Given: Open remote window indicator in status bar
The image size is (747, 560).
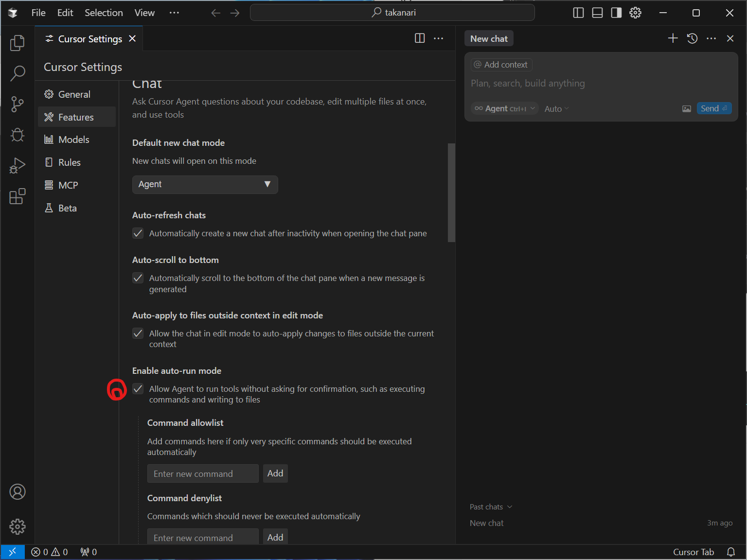Looking at the screenshot, I should [x=13, y=552].
